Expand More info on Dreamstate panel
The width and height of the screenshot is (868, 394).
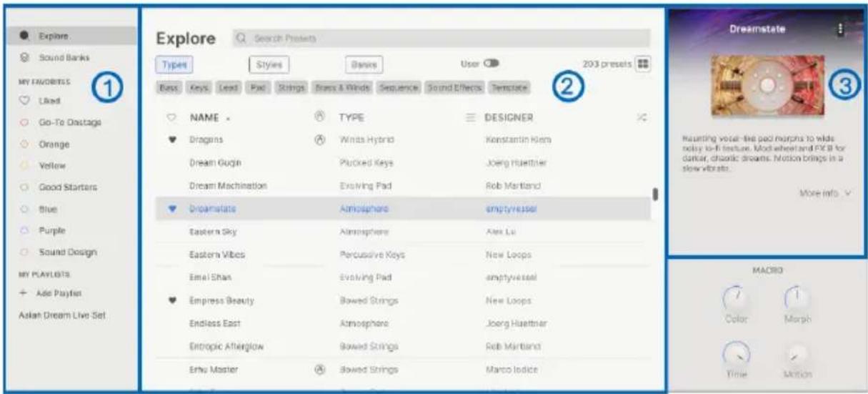click(x=827, y=193)
